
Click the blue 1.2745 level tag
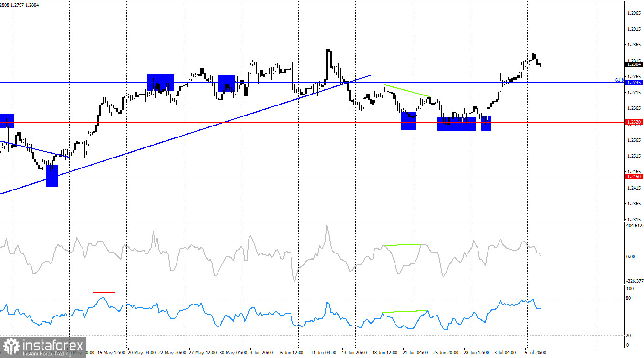click(x=634, y=83)
